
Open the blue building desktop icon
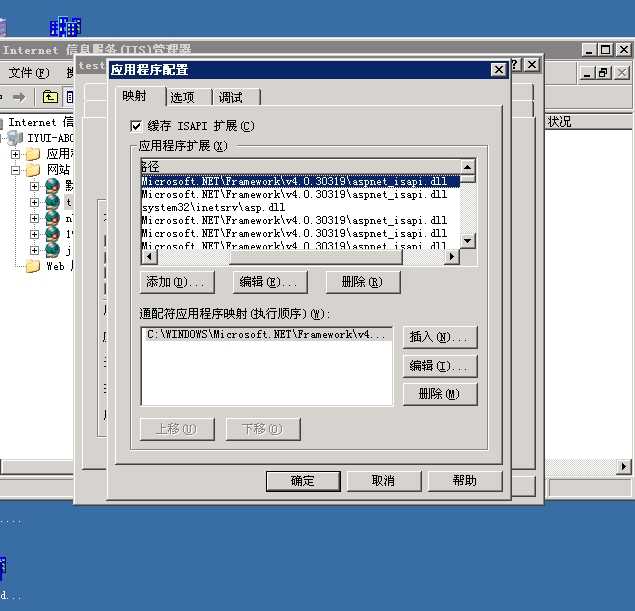[65, 27]
